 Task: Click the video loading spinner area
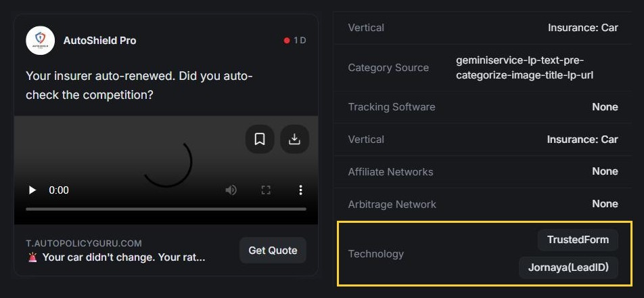[x=168, y=163]
